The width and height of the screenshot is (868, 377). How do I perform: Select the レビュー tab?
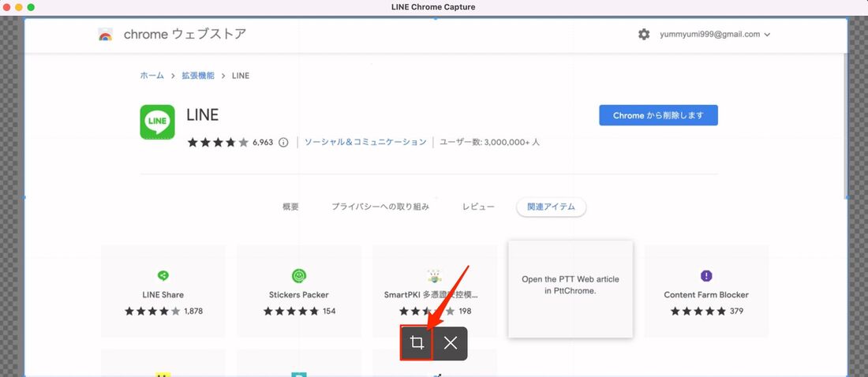478,207
